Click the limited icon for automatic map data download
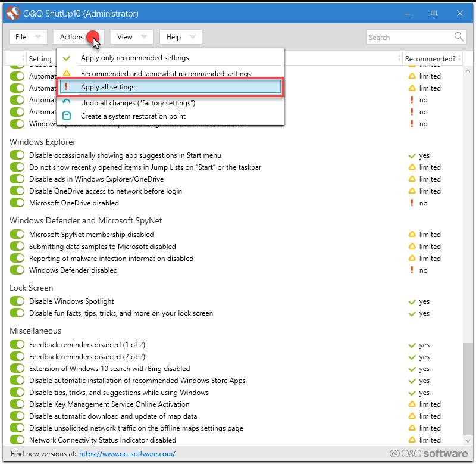The height and width of the screenshot is (464, 476). click(412, 416)
